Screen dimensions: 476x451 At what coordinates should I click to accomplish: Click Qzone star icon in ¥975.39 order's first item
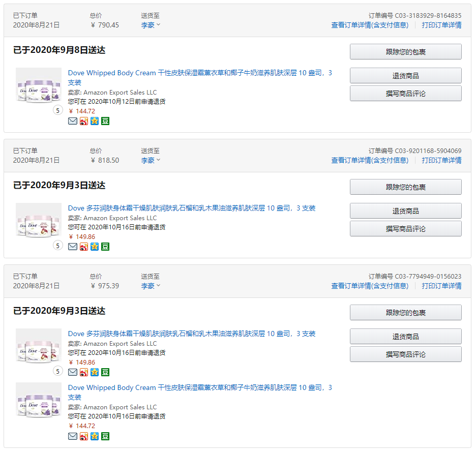point(95,372)
